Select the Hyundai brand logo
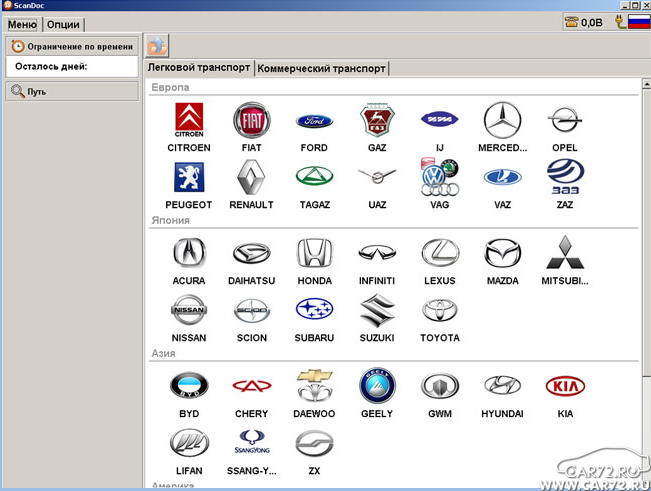This screenshot has height=491, width=651. (x=502, y=385)
